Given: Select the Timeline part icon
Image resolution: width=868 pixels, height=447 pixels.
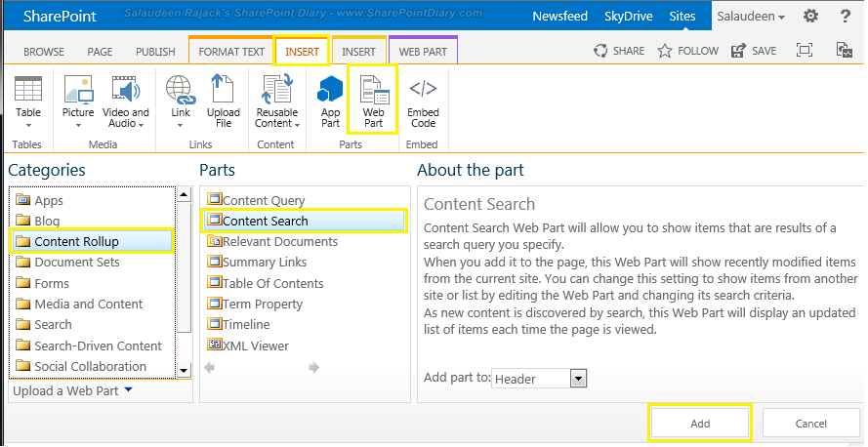Looking at the screenshot, I should [x=214, y=324].
